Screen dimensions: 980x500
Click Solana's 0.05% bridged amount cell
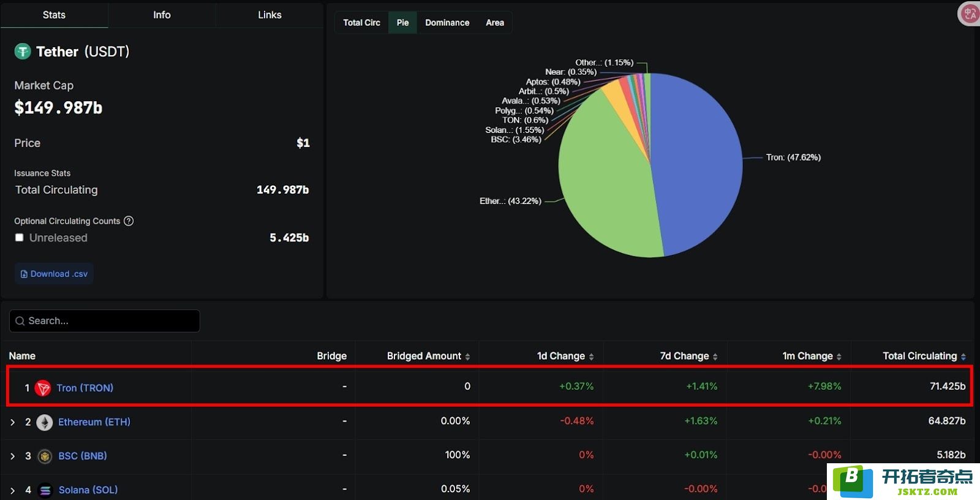coord(456,489)
